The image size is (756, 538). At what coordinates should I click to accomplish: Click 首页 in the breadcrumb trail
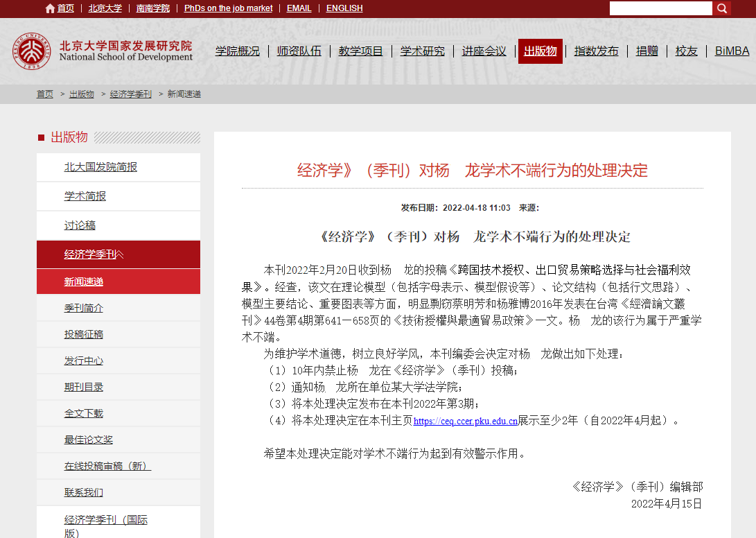44,94
